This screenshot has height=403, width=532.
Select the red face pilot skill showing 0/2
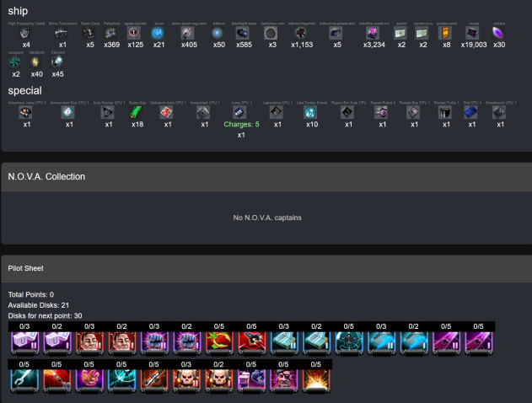tap(121, 343)
